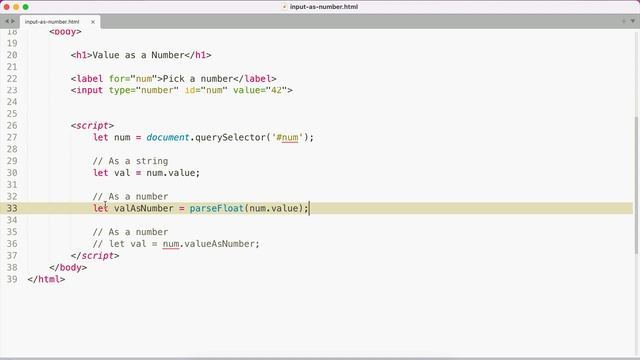Click '// As a number' comment on line 35

coord(130,232)
